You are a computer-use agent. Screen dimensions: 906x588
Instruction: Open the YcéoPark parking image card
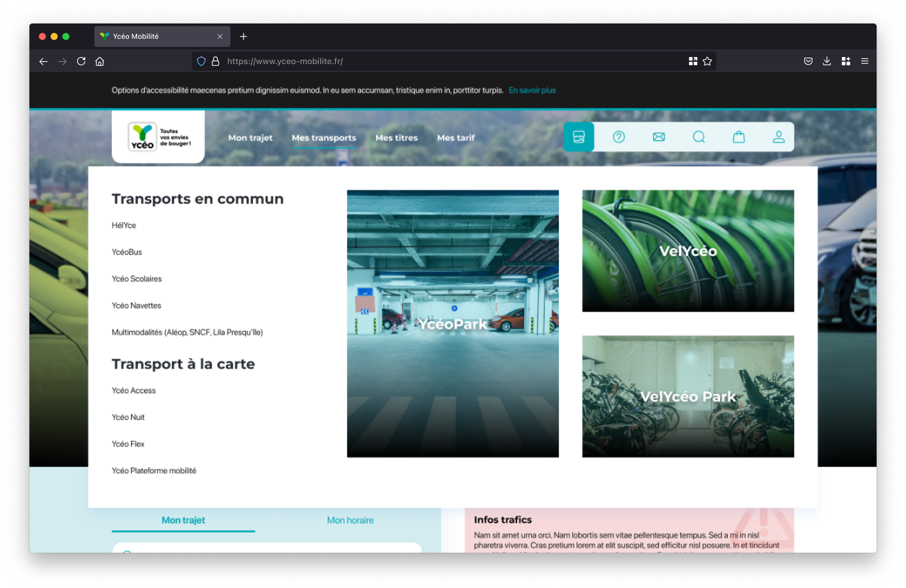(x=453, y=324)
